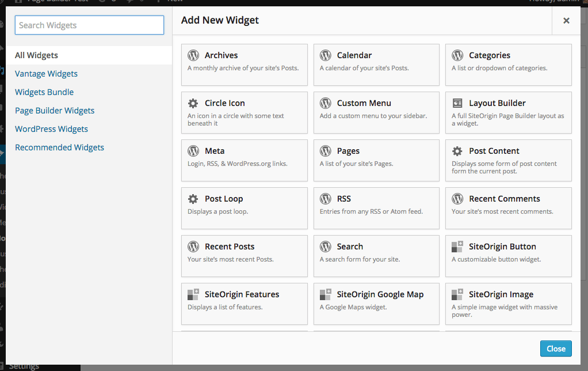Image resolution: width=588 pixels, height=371 pixels.
Task: Select the SiteOrigin Image widget icon
Action: [x=457, y=294]
